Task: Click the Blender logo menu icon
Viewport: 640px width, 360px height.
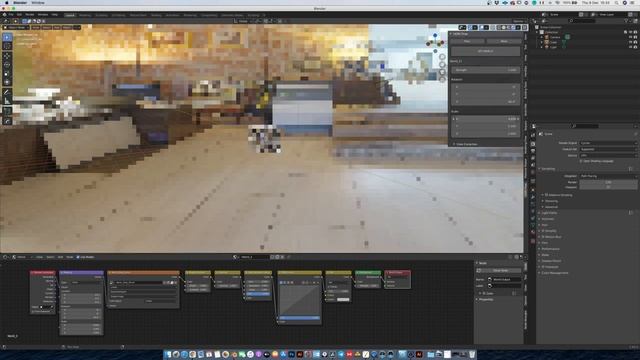Action: (x=4, y=15)
